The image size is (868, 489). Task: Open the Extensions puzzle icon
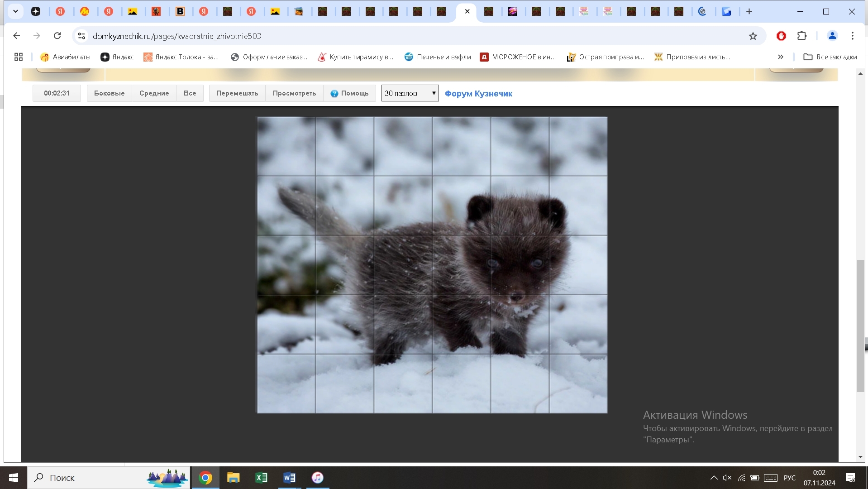[802, 36]
